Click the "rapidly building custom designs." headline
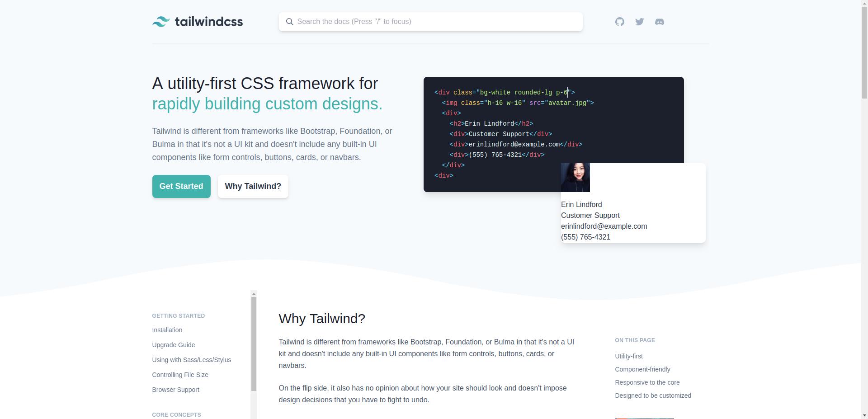Image resolution: width=868 pixels, height=419 pixels. [267, 104]
